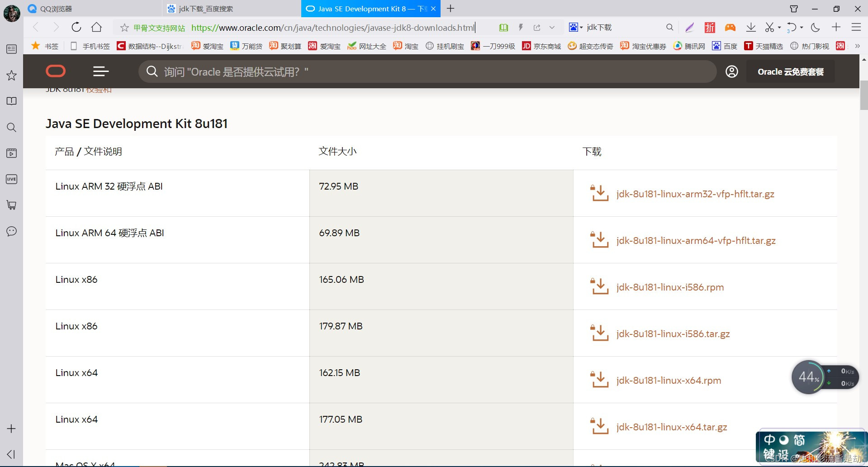This screenshot has width=868, height=467.
Task: Open the search engine selector dropdown
Action: click(x=575, y=28)
